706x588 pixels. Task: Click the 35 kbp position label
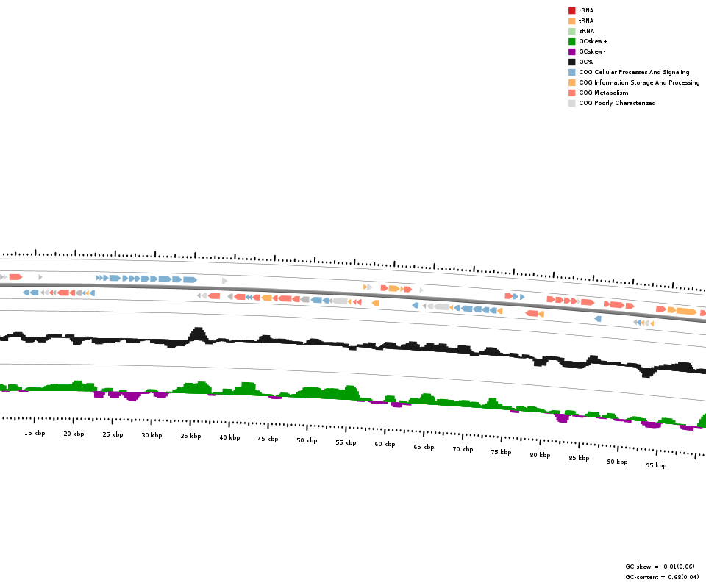pyautogui.click(x=190, y=436)
